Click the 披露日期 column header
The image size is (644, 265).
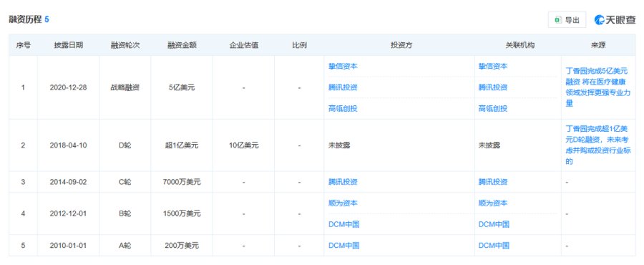coord(68,45)
